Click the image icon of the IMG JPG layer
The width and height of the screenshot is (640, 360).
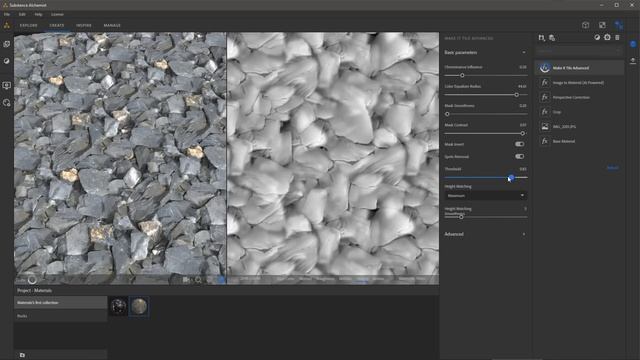(x=544, y=127)
